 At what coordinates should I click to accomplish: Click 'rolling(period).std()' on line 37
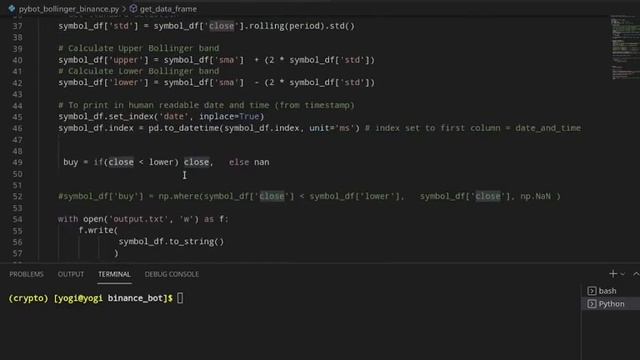tap(302, 26)
